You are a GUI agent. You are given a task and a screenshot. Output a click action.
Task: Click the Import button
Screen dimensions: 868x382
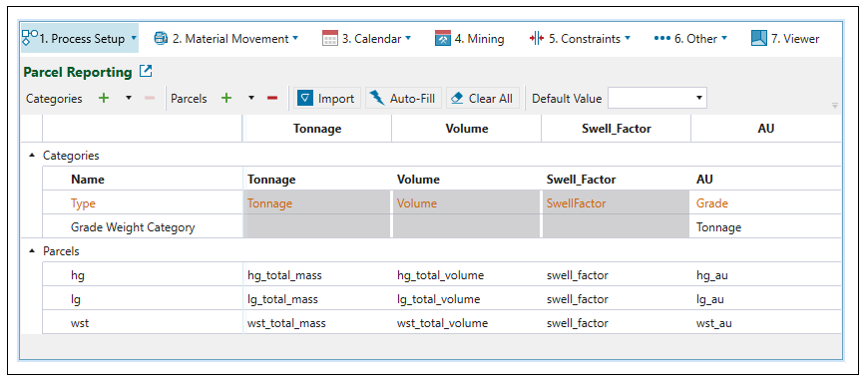[x=326, y=98]
